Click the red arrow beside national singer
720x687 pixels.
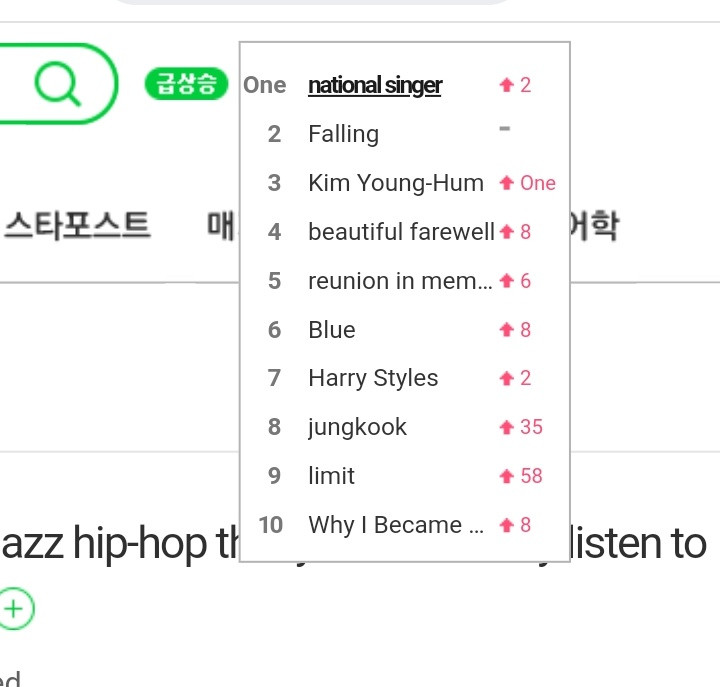[506, 85]
